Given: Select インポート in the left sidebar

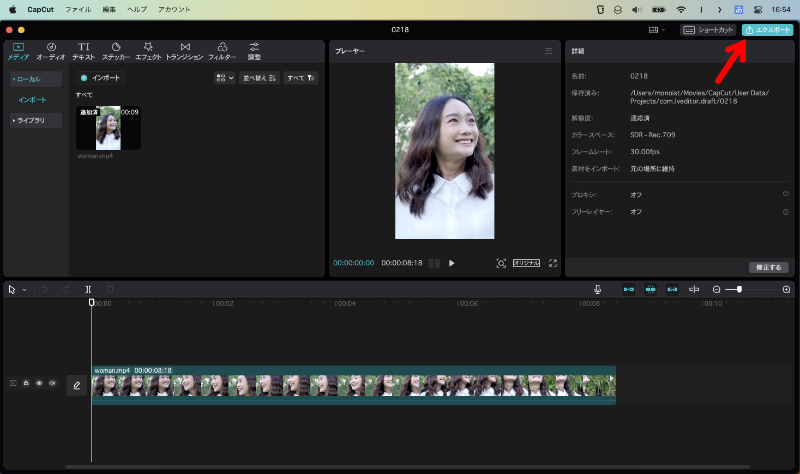Looking at the screenshot, I should tap(33, 99).
